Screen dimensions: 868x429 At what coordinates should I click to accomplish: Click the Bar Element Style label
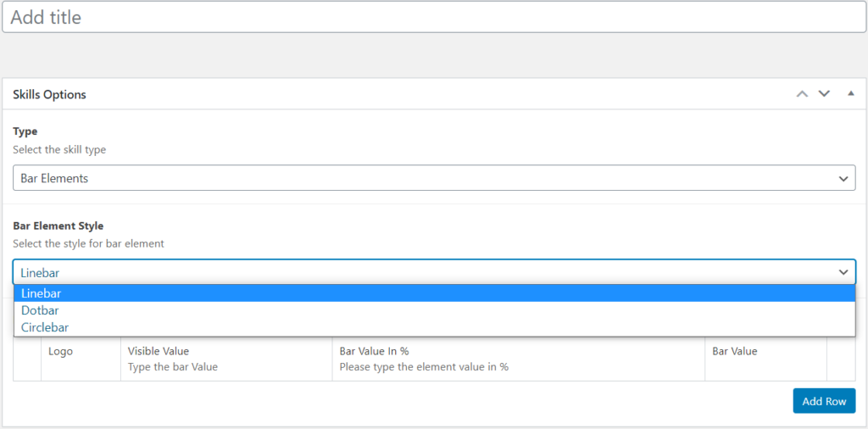point(58,226)
